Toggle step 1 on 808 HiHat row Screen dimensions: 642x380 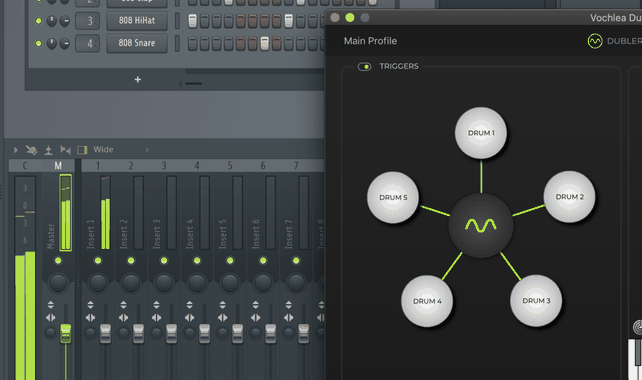tap(192, 21)
